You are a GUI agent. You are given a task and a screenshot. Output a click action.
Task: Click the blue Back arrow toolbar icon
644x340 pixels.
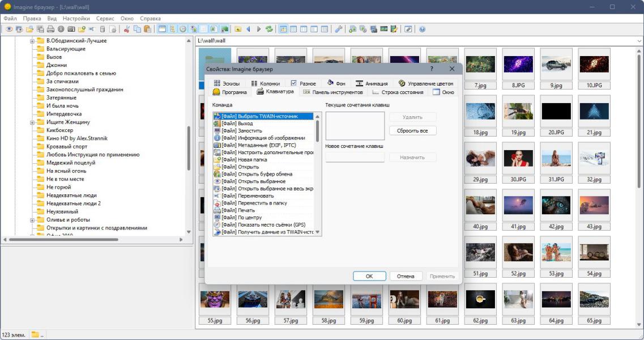(x=248, y=29)
